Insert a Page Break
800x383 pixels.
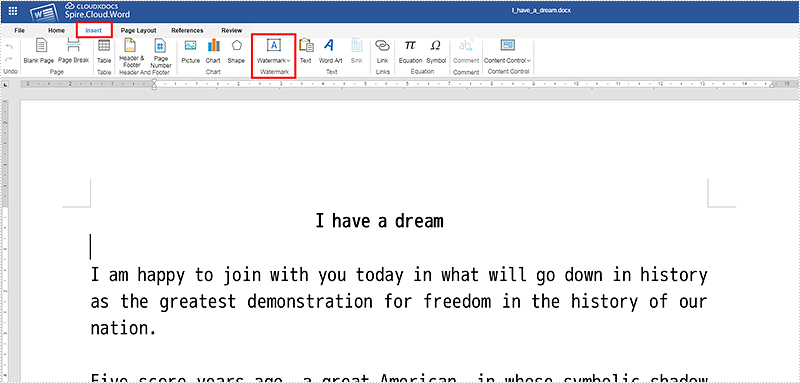(x=73, y=52)
